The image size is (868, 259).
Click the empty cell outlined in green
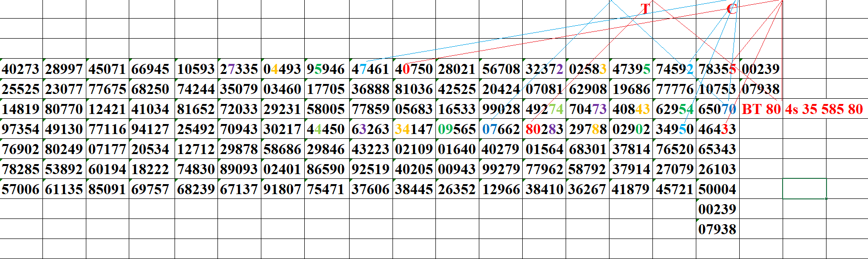pyautogui.click(x=804, y=188)
